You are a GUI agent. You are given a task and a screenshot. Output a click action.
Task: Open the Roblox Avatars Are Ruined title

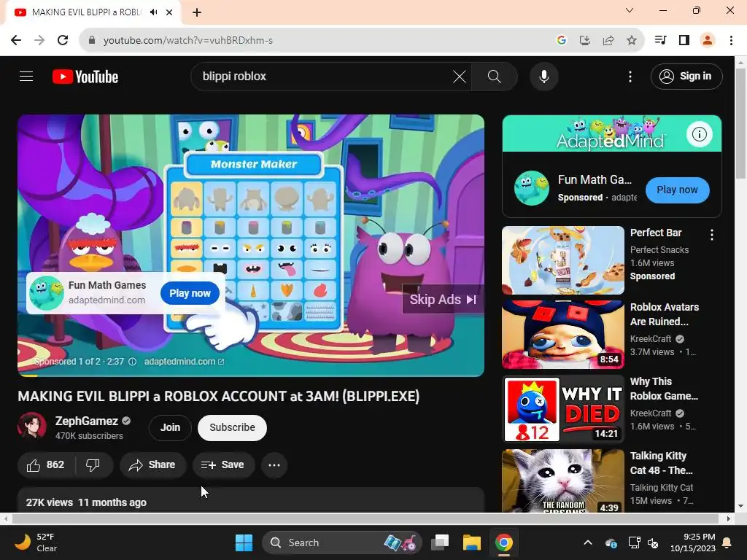(664, 314)
